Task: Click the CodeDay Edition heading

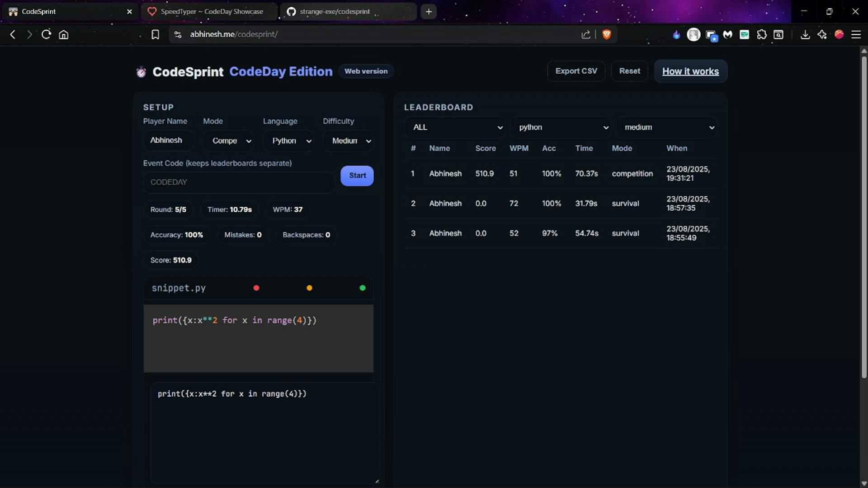Action: tap(281, 71)
